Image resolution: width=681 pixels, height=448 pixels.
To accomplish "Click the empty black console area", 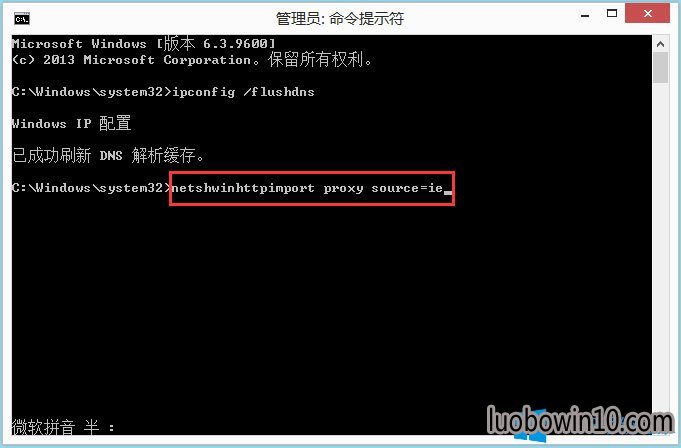I will (330, 304).
